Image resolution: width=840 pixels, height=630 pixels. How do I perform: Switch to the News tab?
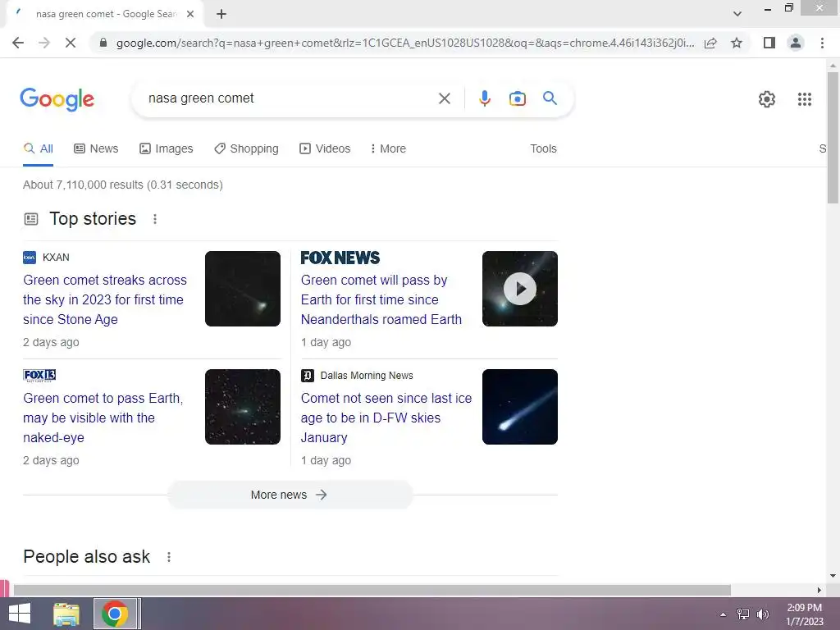[x=96, y=148]
